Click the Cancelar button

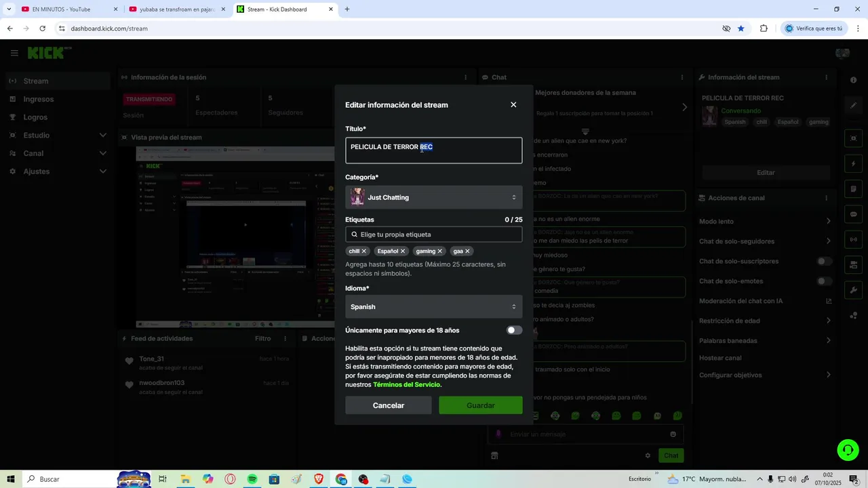click(x=389, y=405)
